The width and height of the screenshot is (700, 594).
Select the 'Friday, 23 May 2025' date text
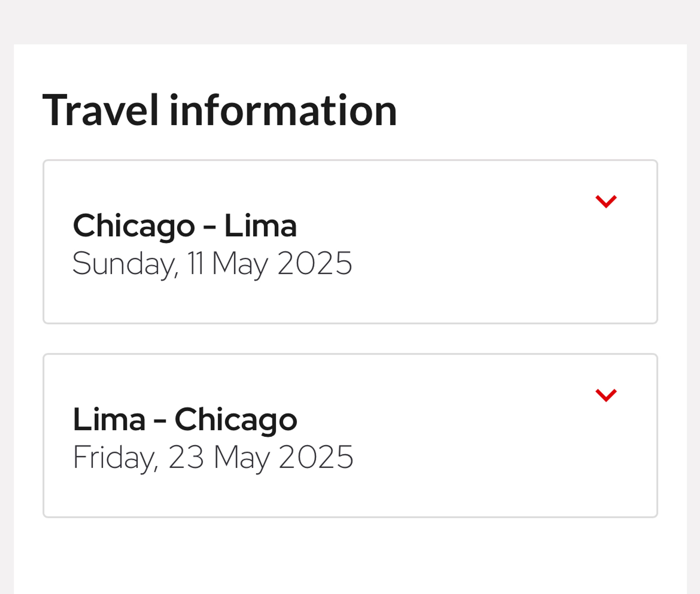[213, 457]
